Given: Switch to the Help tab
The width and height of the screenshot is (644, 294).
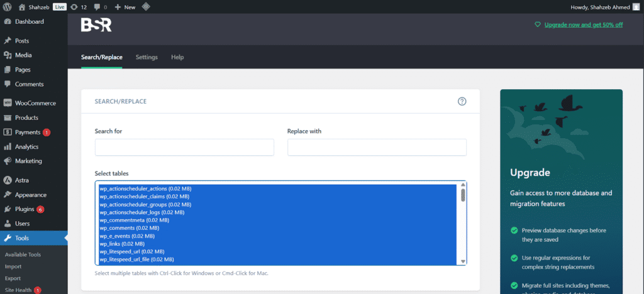Looking at the screenshot, I should pyautogui.click(x=177, y=57).
